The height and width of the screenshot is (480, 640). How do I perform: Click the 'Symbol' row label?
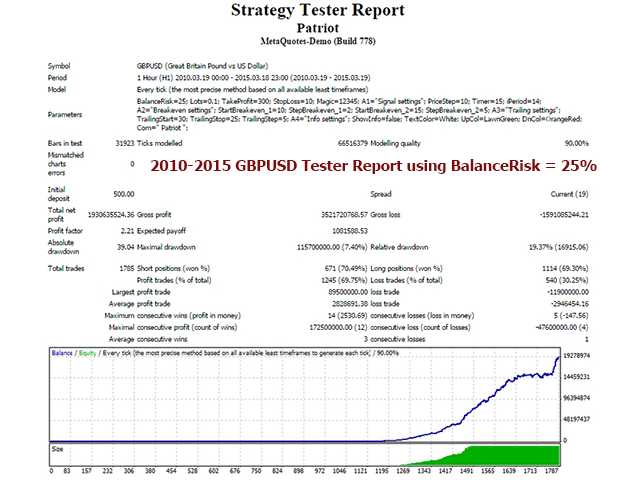[x=59, y=66]
